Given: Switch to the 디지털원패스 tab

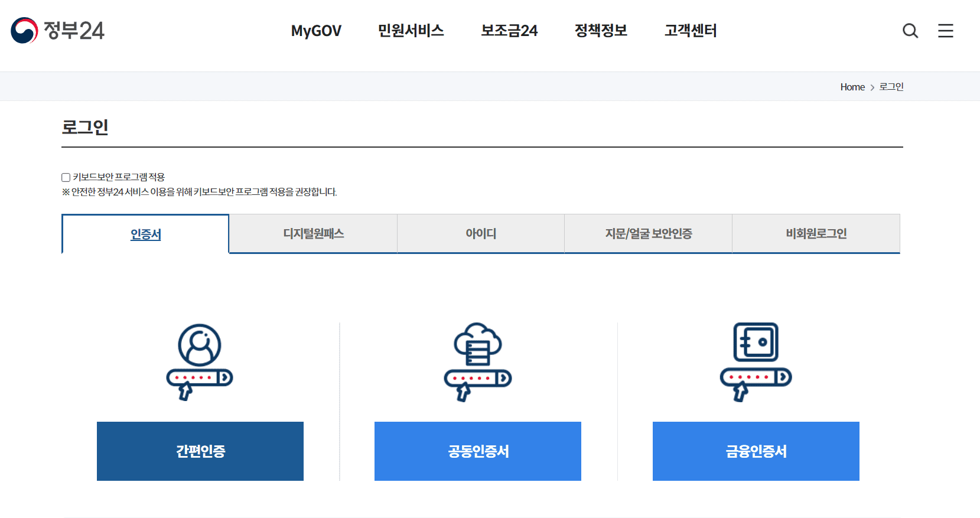Looking at the screenshot, I should tap(313, 233).
